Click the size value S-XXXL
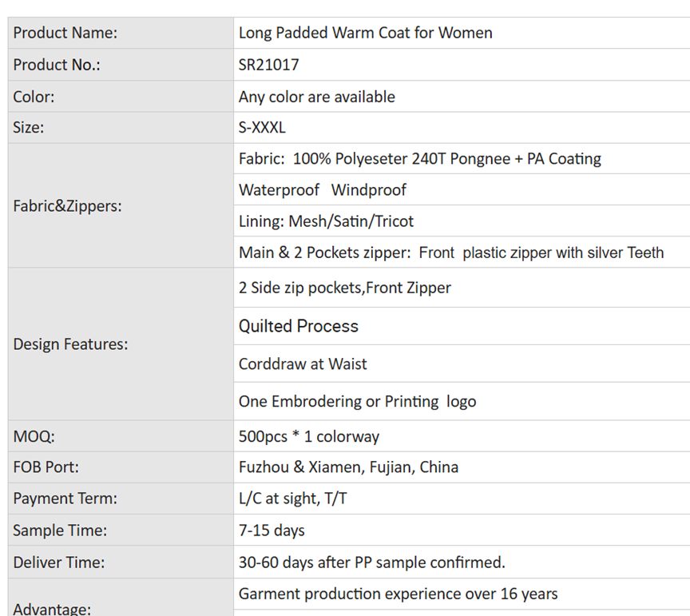 (x=262, y=128)
